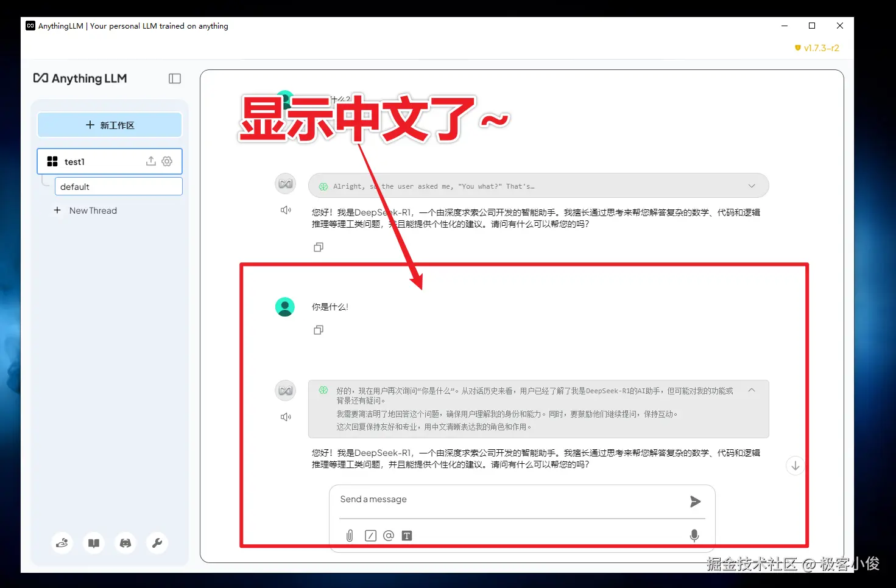Screen dimensions: 896x588
Task: Attach a file with paperclip icon
Action: tap(350, 536)
